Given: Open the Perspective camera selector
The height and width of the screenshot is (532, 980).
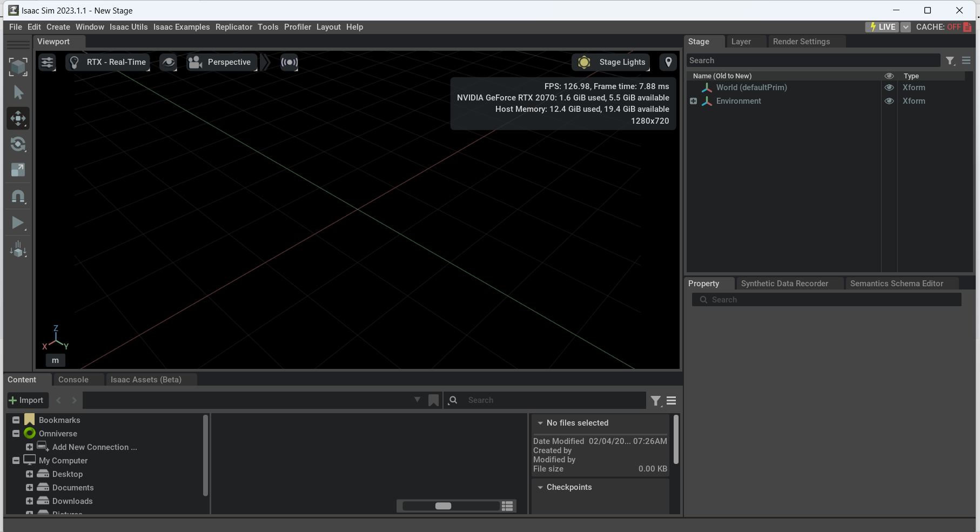Looking at the screenshot, I should coord(221,62).
